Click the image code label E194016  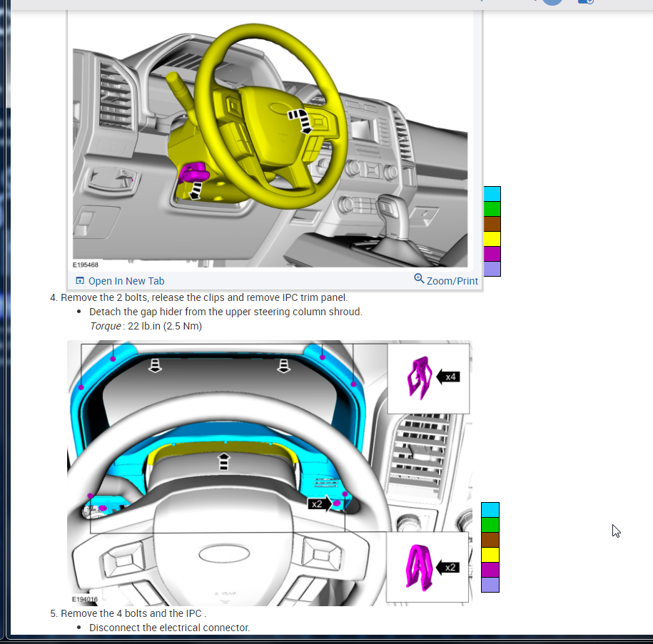pyautogui.click(x=84, y=600)
